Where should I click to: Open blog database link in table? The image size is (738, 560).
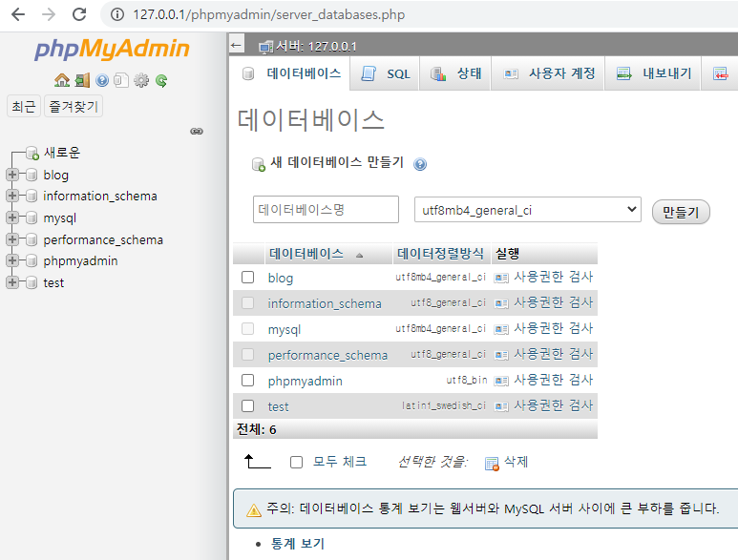click(281, 279)
